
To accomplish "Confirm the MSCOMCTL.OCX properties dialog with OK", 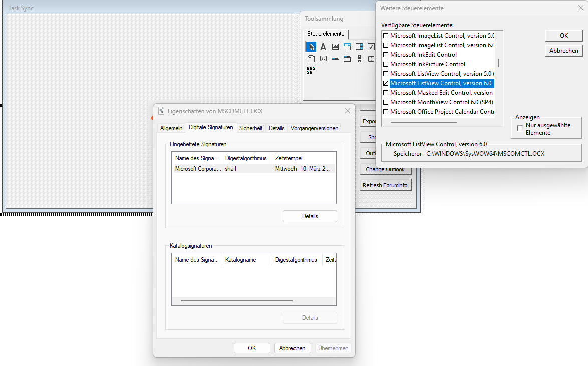I will (252, 348).
